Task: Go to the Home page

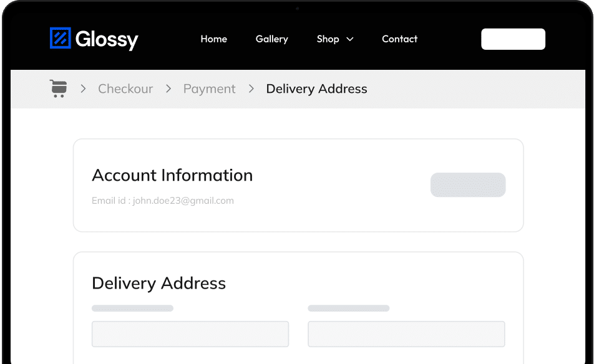Action: pos(213,39)
